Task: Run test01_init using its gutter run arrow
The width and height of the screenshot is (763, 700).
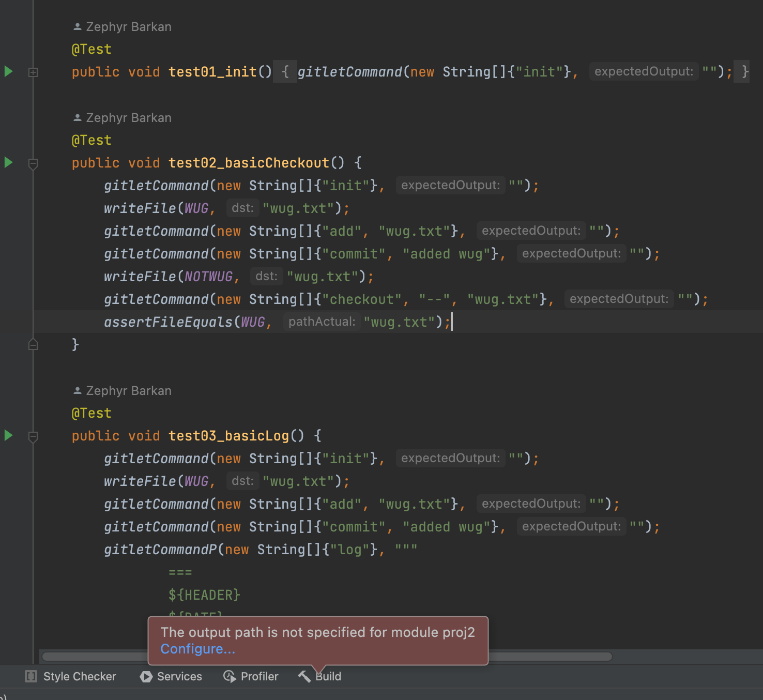Action: coord(8,71)
